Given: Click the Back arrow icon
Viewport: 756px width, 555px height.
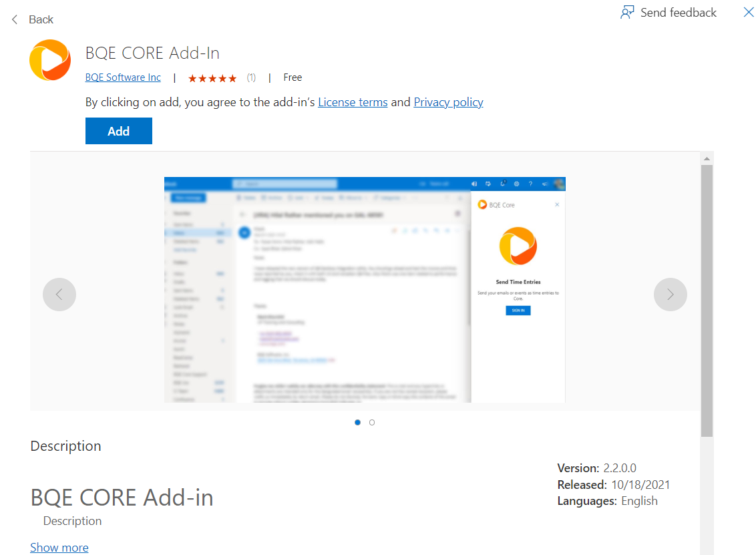Looking at the screenshot, I should (x=15, y=19).
